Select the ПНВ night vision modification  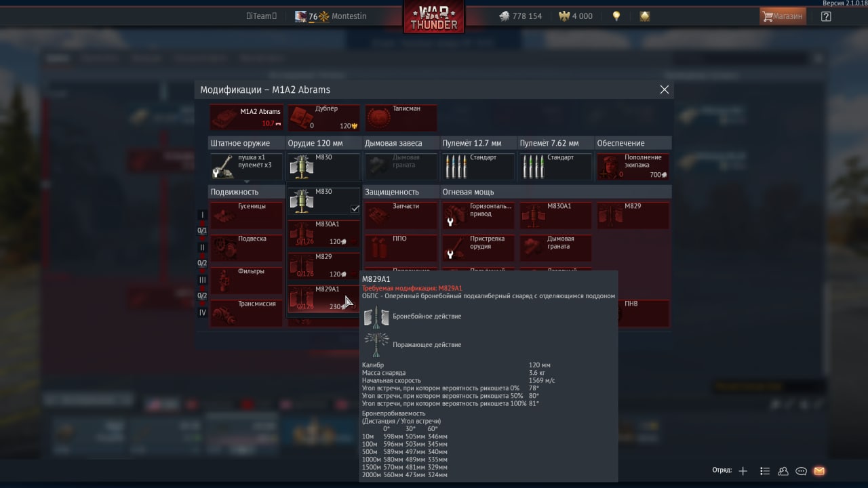point(644,312)
